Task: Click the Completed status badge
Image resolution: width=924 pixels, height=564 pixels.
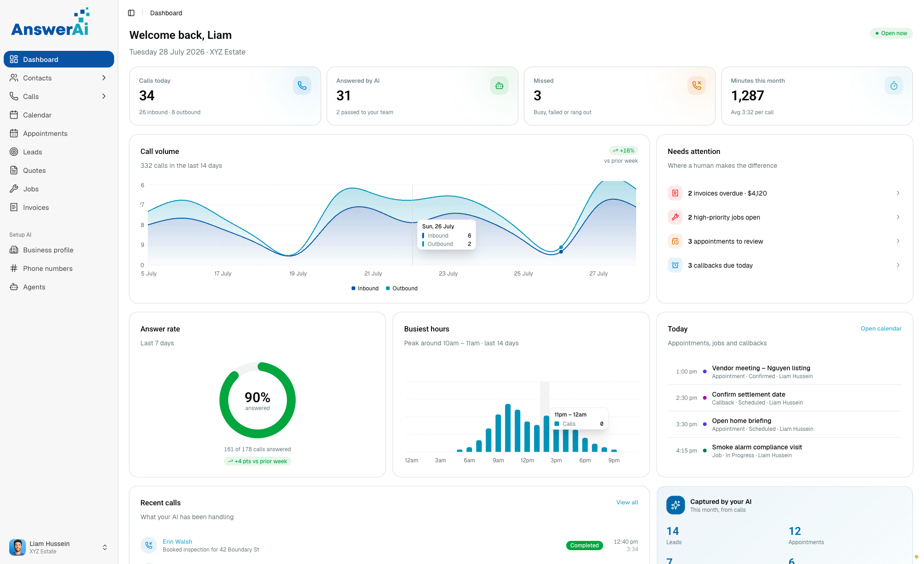Action: [584, 546]
